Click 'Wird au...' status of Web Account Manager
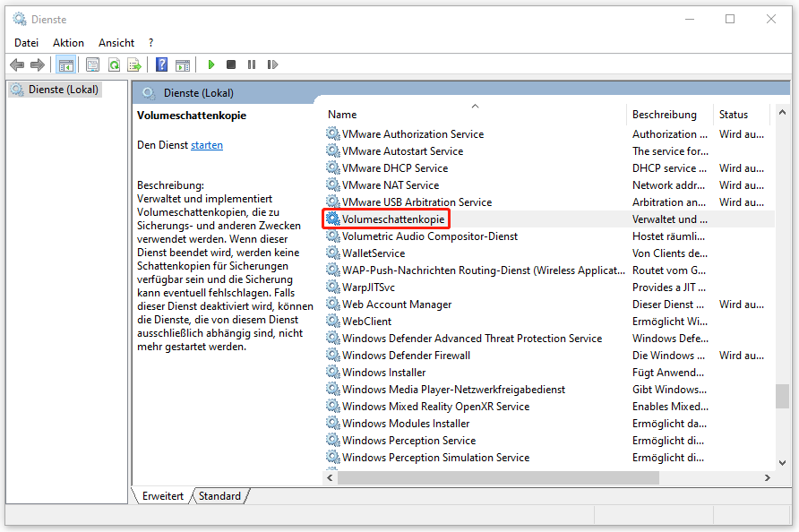This screenshot has width=799, height=532. point(742,305)
